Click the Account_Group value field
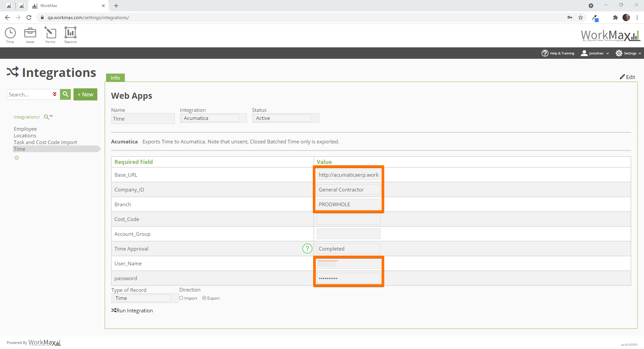The image size is (644, 349). point(348,234)
